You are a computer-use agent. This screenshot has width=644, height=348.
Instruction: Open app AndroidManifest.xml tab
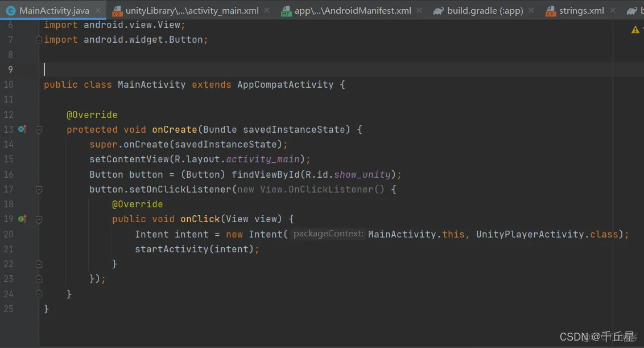pyautogui.click(x=352, y=11)
